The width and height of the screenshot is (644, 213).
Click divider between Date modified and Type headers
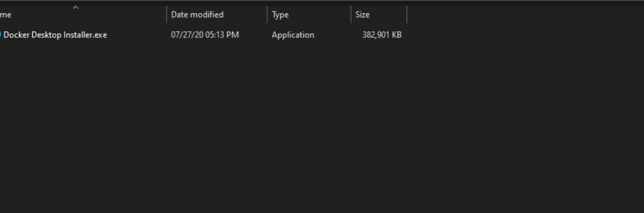[267, 15]
